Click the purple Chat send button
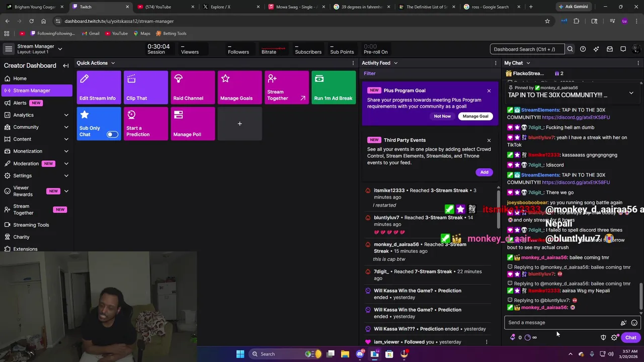Screen dimensions: 644x362 630,337
